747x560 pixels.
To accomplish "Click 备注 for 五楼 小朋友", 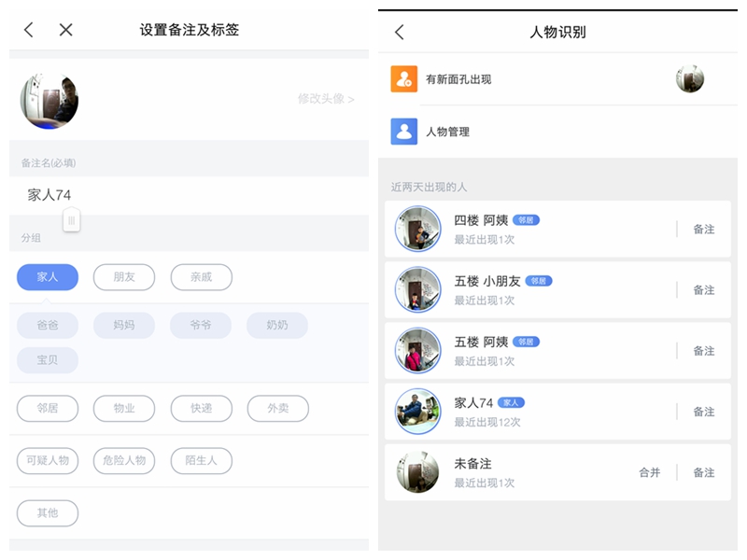I will click(x=704, y=290).
